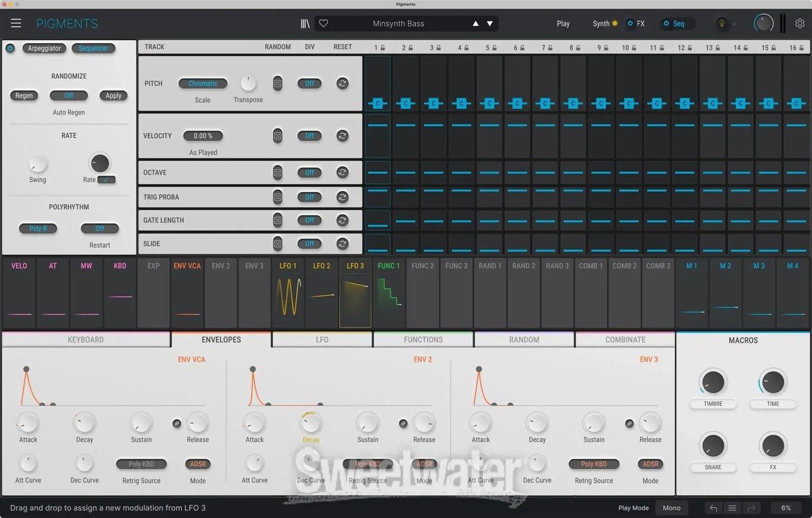
Task: Open the preset library browser icon
Action: (305, 23)
